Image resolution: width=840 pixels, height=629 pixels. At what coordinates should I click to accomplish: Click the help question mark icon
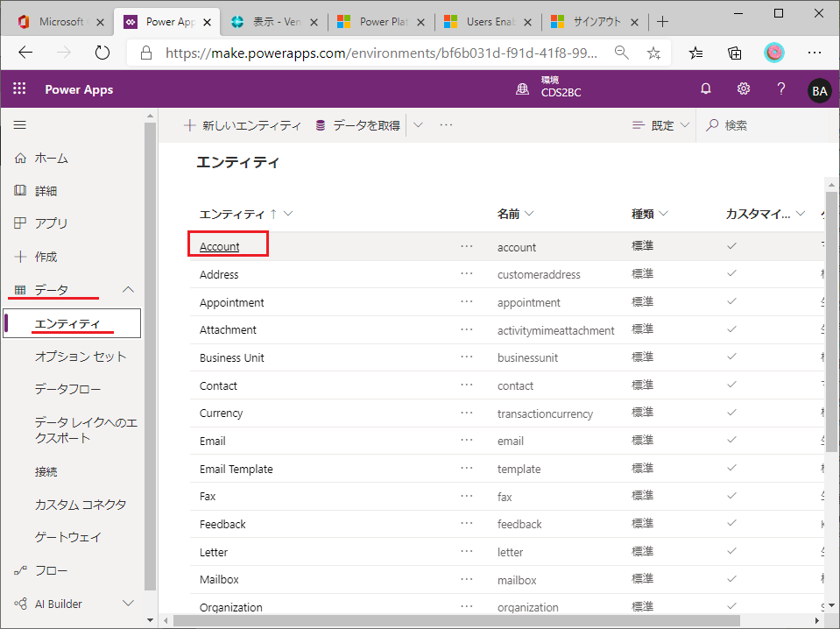[781, 89]
